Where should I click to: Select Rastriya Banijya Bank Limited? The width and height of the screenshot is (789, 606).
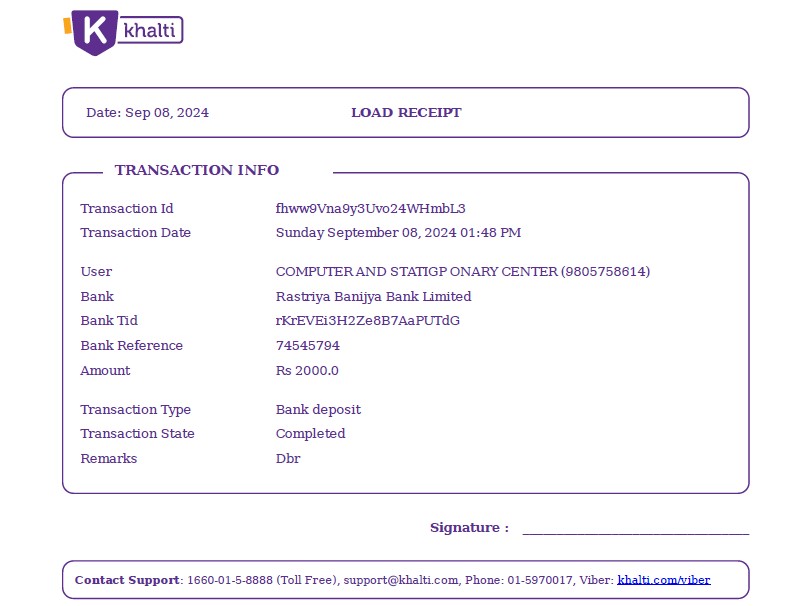pos(373,296)
